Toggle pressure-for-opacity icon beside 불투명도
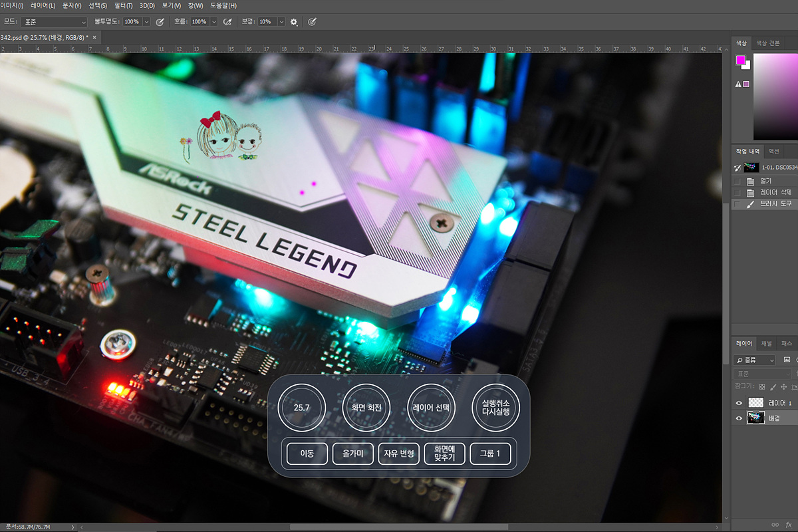The height and width of the screenshot is (532, 798). point(160,22)
